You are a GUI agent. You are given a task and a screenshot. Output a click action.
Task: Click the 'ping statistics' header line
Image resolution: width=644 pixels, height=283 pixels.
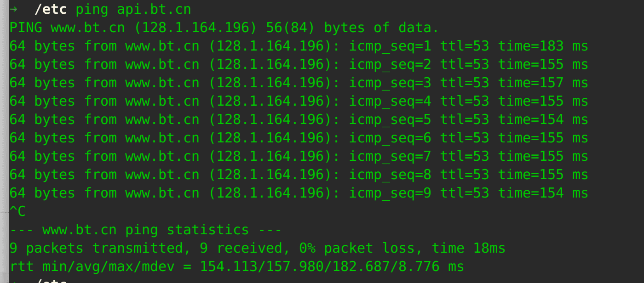pyautogui.click(x=145, y=230)
